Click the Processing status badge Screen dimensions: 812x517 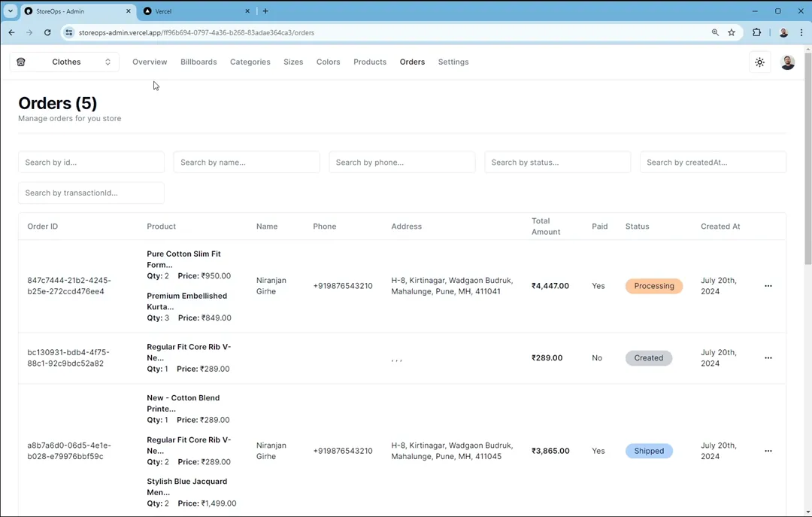pos(654,286)
